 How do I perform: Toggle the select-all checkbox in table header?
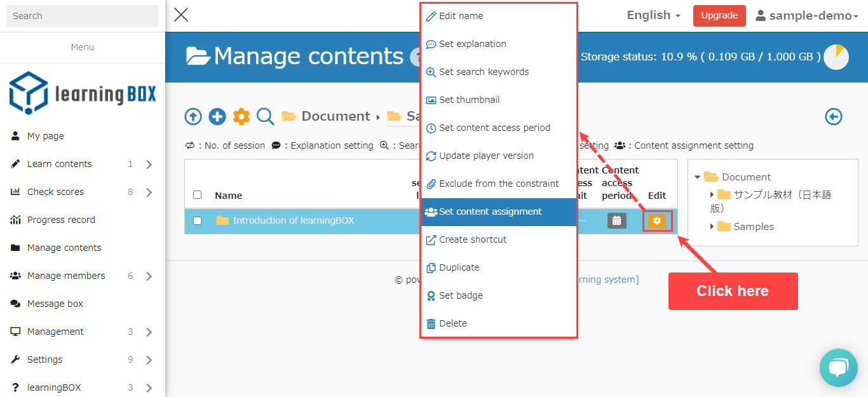[x=197, y=195]
